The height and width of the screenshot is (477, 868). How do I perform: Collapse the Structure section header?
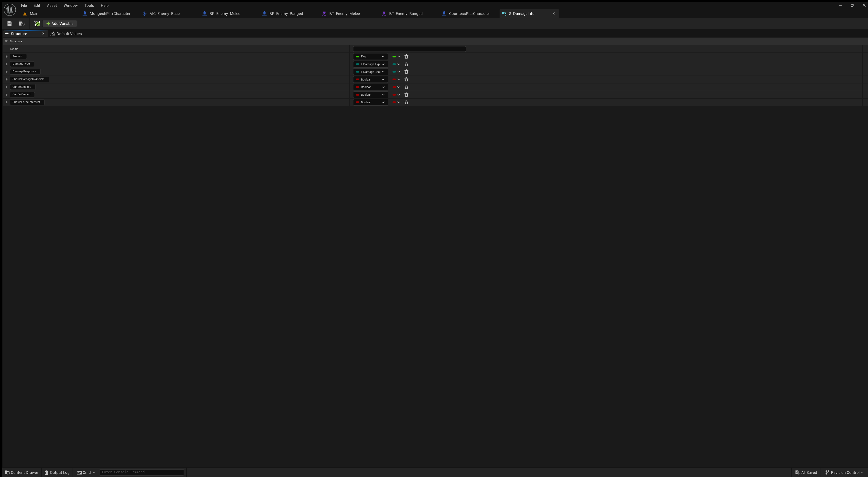[6, 41]
